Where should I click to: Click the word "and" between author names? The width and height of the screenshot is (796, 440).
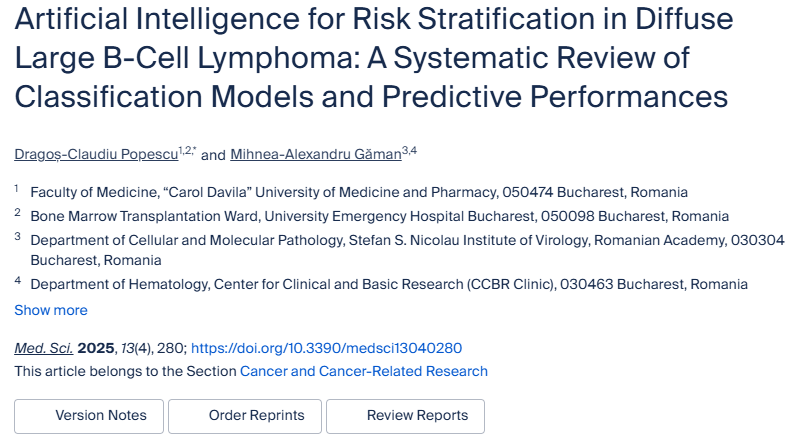point(213,155)
